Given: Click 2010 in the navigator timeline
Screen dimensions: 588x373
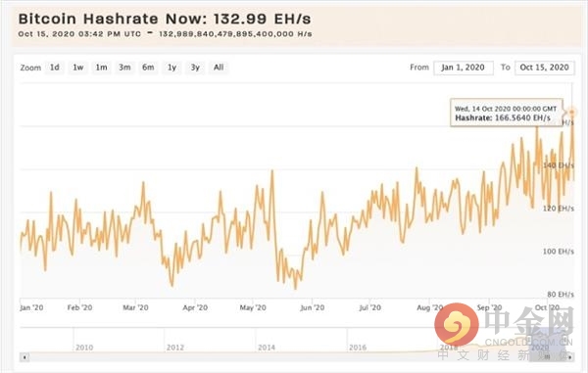Looking at the screenshot, I should click(x=84, y=348).
